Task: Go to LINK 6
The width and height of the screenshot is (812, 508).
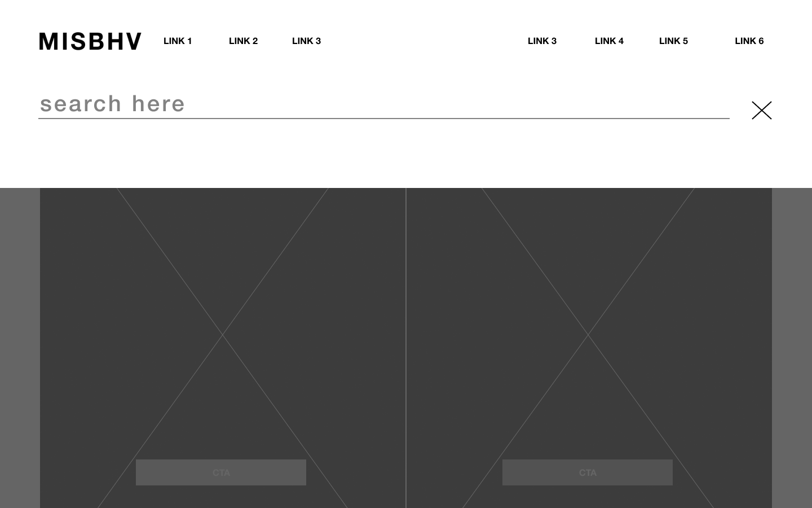Action: pyautogui.click(x=749, y=41)
